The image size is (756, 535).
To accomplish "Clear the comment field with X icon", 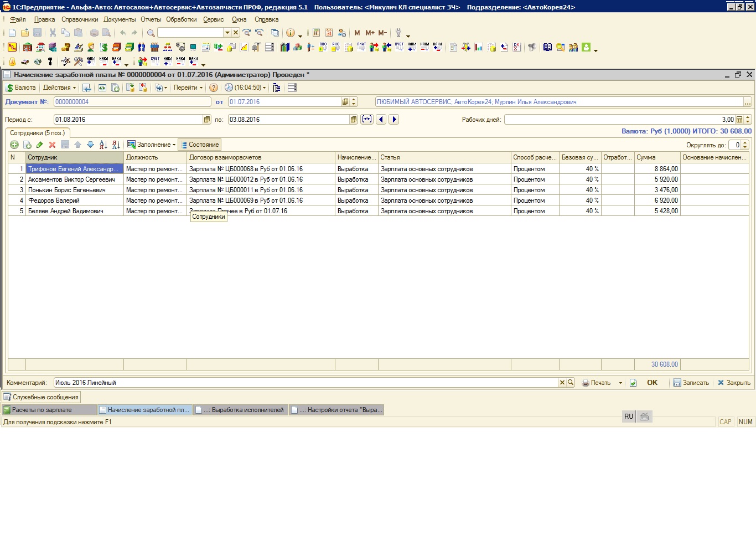I will click(562, 383).
